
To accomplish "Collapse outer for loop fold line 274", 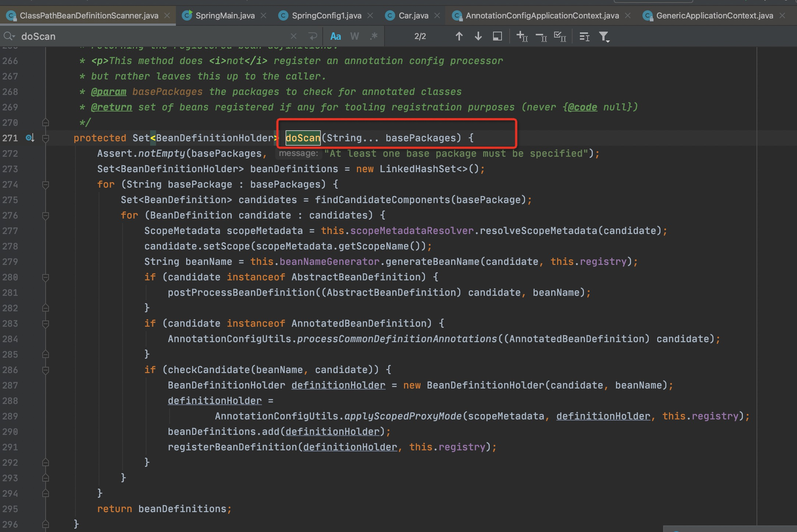I will (x=46, y=185).
